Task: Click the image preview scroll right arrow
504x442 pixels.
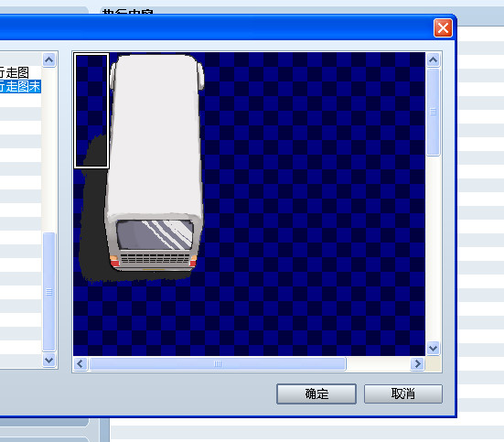Action: coord(417,364)
